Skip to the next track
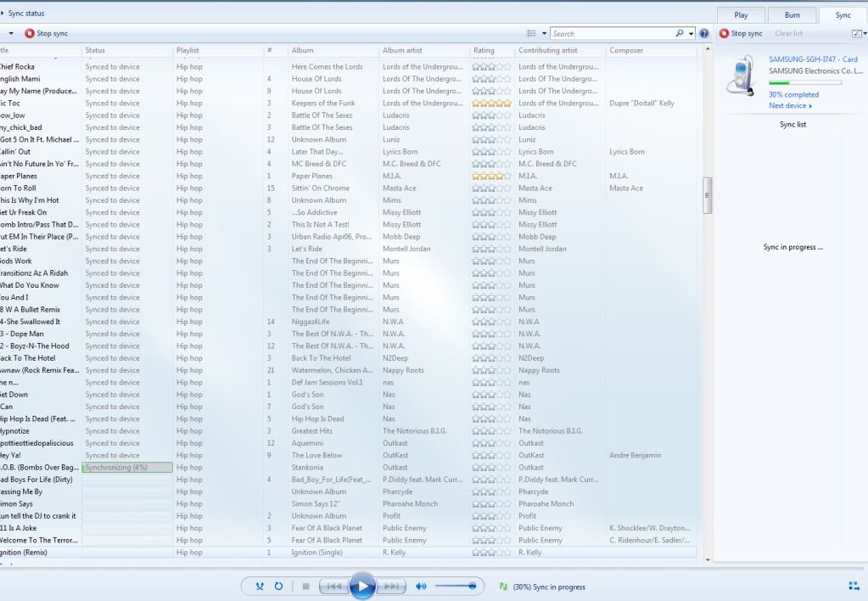 point(391,586)
